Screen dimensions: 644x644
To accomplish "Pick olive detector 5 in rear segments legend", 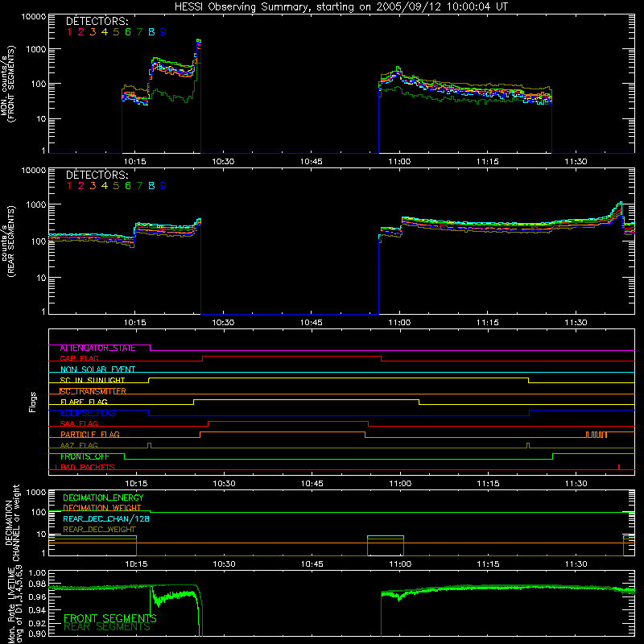I will (116, 186).
